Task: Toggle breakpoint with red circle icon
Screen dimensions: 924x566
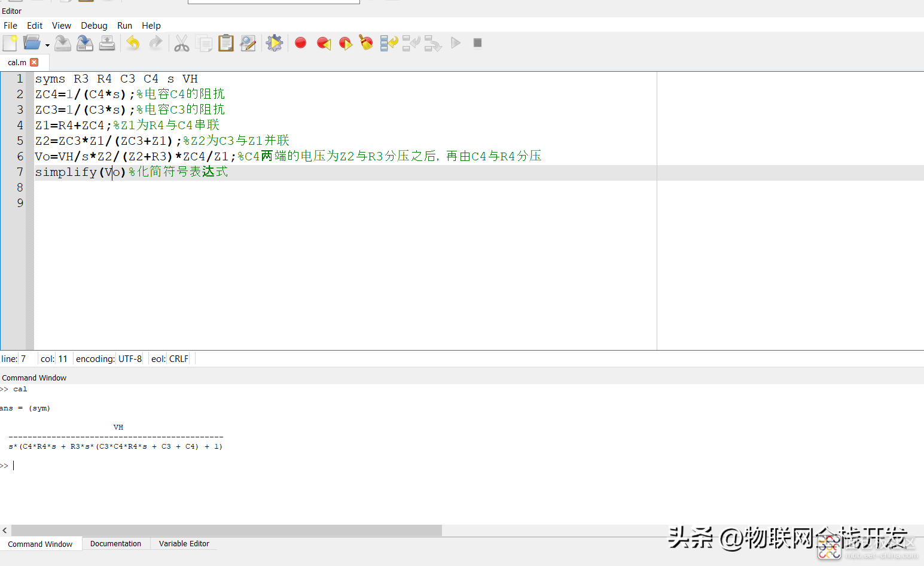Action: [x=301, y=42]
